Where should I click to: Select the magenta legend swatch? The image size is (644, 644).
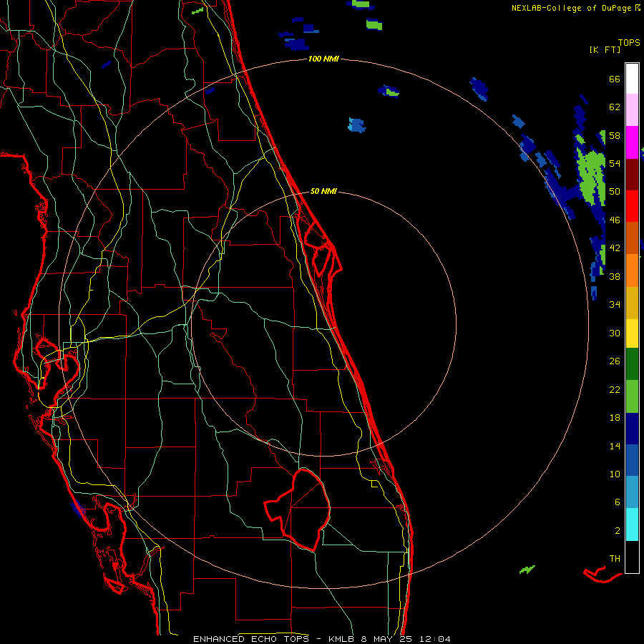click(x=632, y=142)
